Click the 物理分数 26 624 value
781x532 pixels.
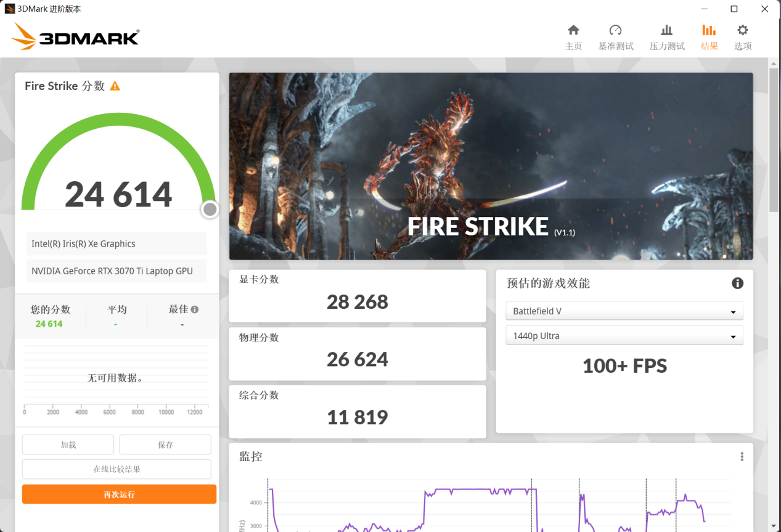(358, 359)
